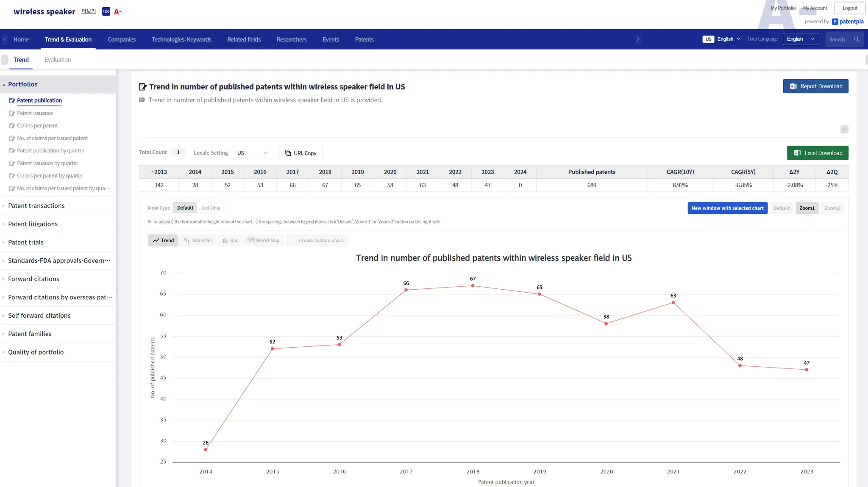Click the right arrow in navigation bar
This screenshot has width=868, height=487.
(x=638, y=39)
